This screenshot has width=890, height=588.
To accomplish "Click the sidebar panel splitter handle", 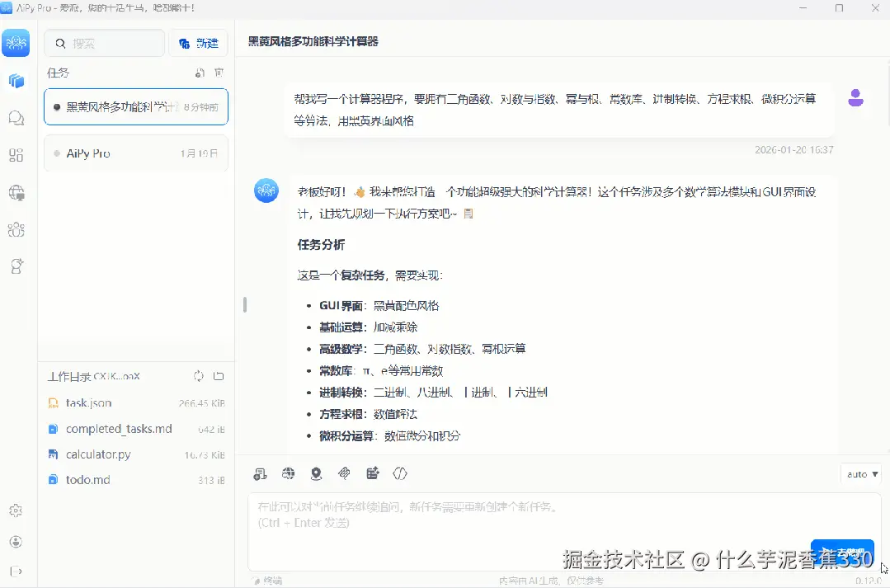I will click(245, 305).
